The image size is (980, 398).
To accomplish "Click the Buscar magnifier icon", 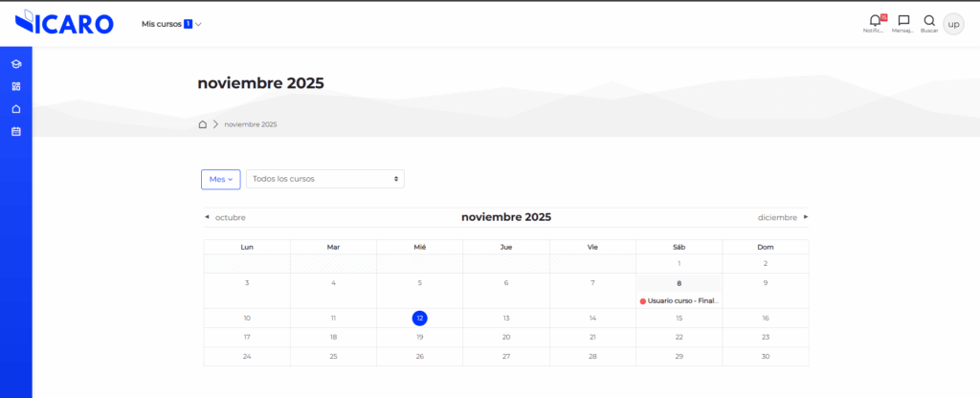I will point(928,21).
